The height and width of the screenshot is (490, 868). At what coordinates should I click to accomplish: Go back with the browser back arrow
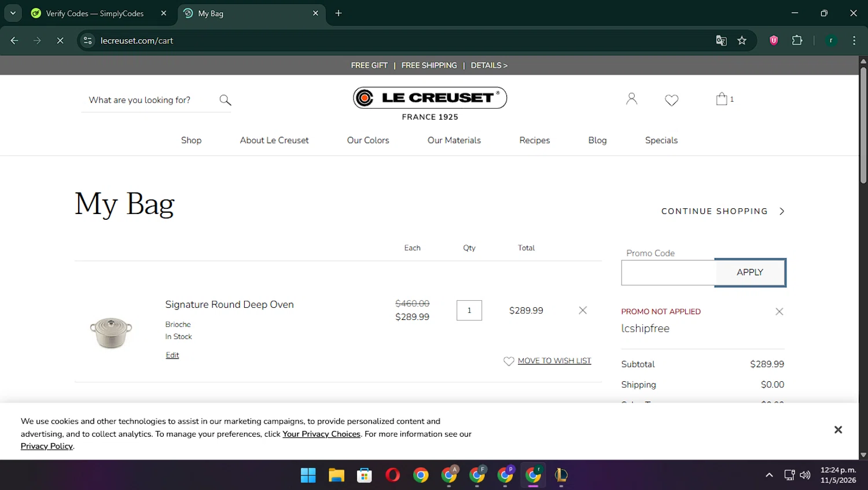[x=14, y=40]
